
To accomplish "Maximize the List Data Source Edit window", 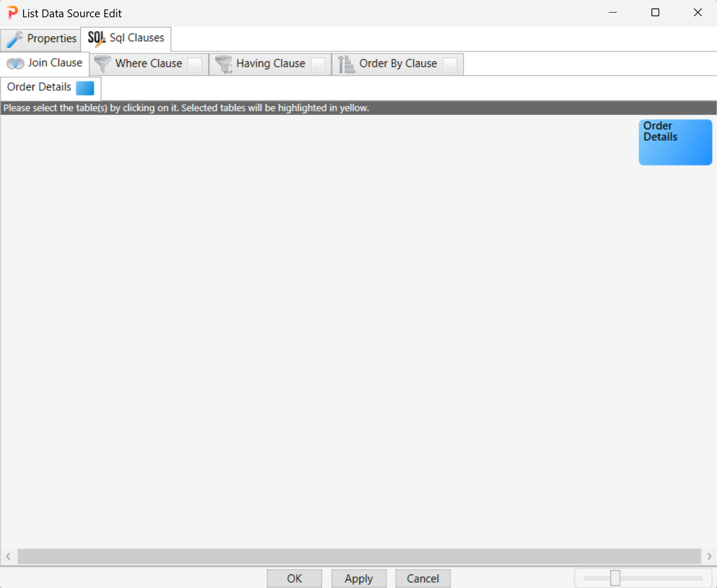I will tap(655, 13).
